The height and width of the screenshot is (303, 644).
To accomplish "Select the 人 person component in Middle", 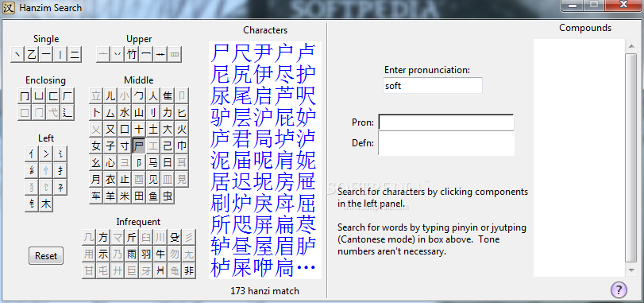I will click(152, 95).
